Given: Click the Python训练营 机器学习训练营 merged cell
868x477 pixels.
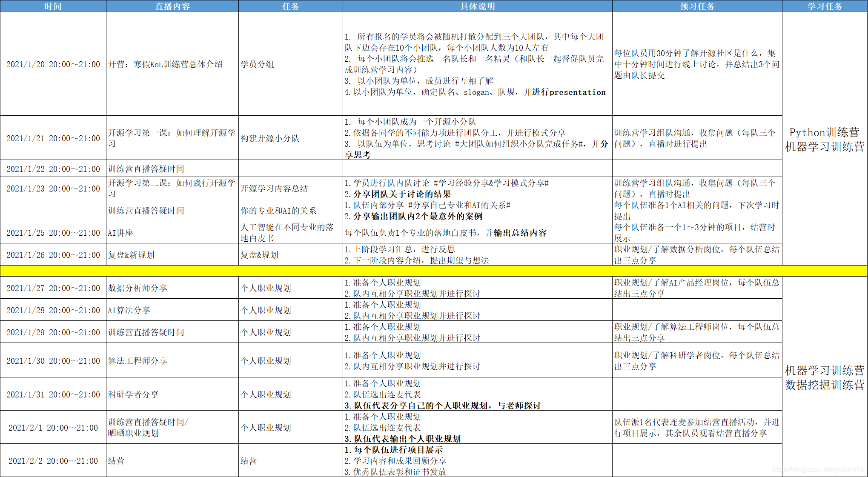Looking at the screenshot, I should [825, 139].
